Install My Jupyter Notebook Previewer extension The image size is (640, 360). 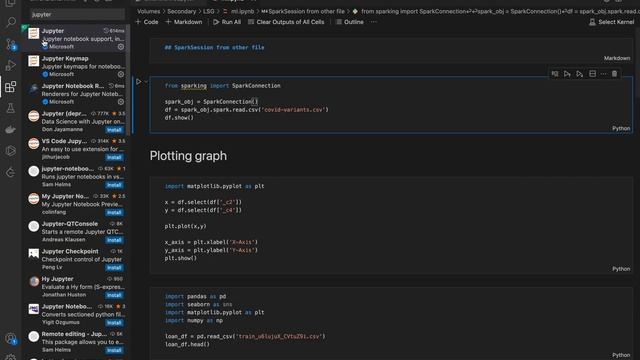tap(114, 213)
